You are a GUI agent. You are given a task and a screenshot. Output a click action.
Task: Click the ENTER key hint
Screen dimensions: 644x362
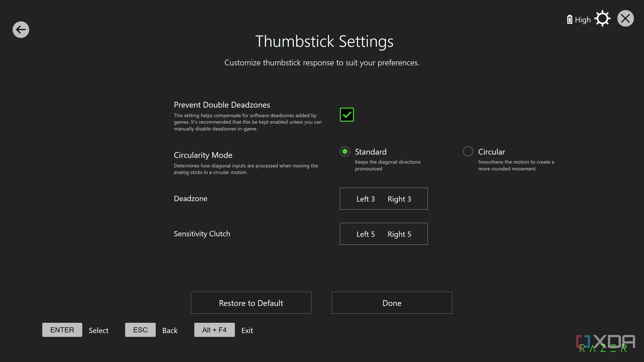pos(62,330)
